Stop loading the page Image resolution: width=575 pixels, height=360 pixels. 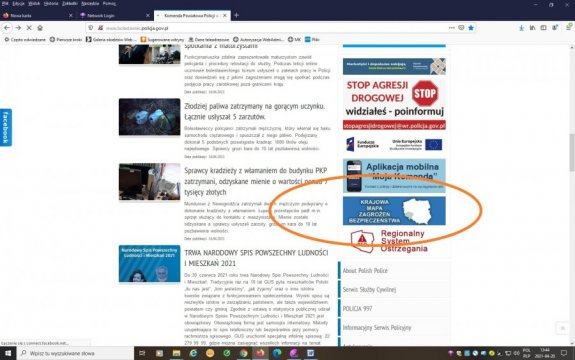pyautogui.click(x=29, y=28)
